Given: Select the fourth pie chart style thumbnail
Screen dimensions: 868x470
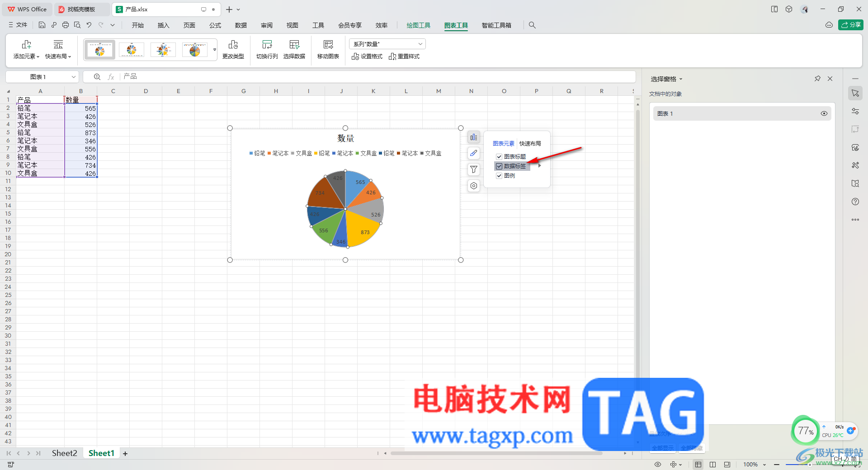Looking at the screenshot, I should pyautogui.click(x=195, y=49).
